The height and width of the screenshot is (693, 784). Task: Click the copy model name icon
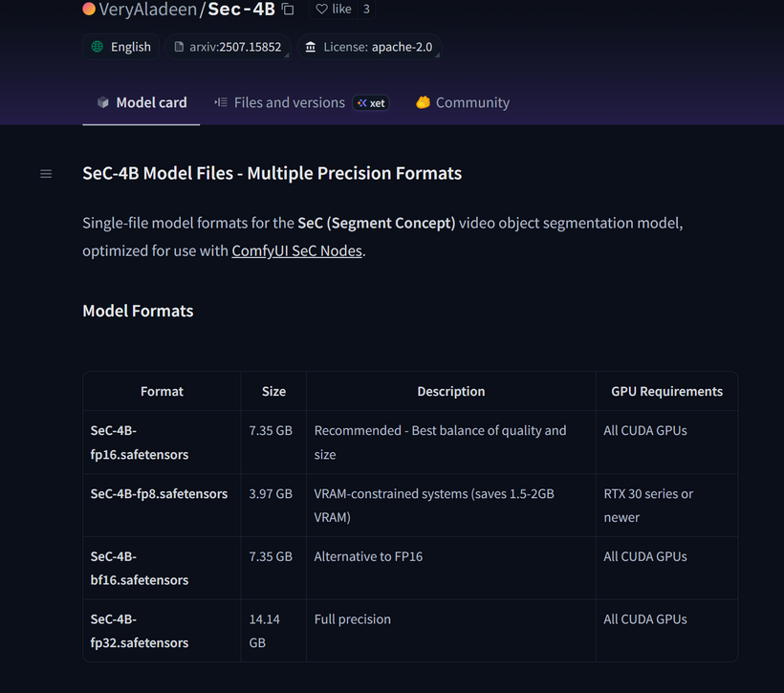(x=288, y=10)
